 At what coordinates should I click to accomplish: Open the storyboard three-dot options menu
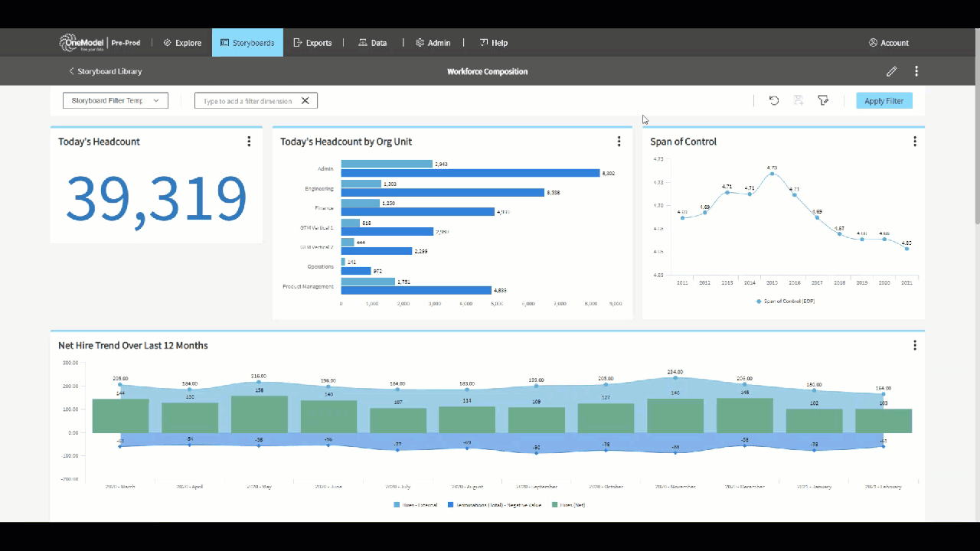(916, 71)
